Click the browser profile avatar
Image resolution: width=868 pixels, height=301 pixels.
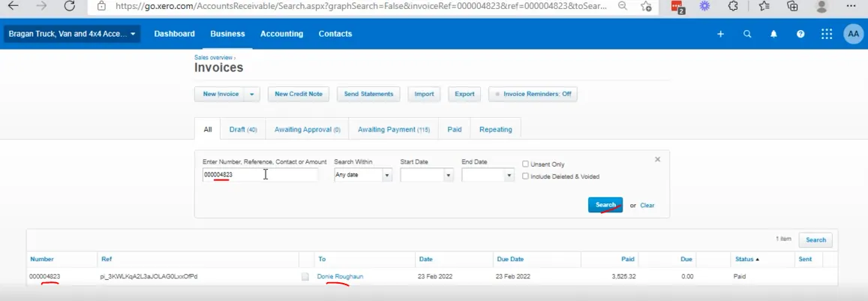click(822, 6)
